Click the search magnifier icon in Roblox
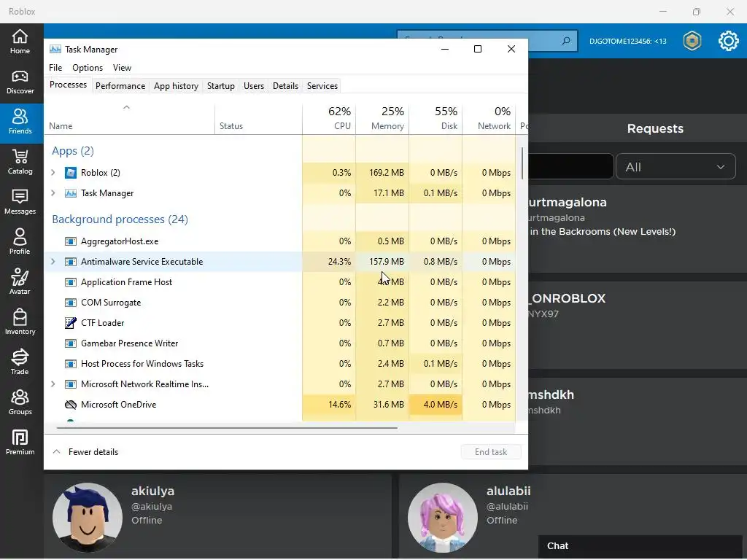 [566, 41]
